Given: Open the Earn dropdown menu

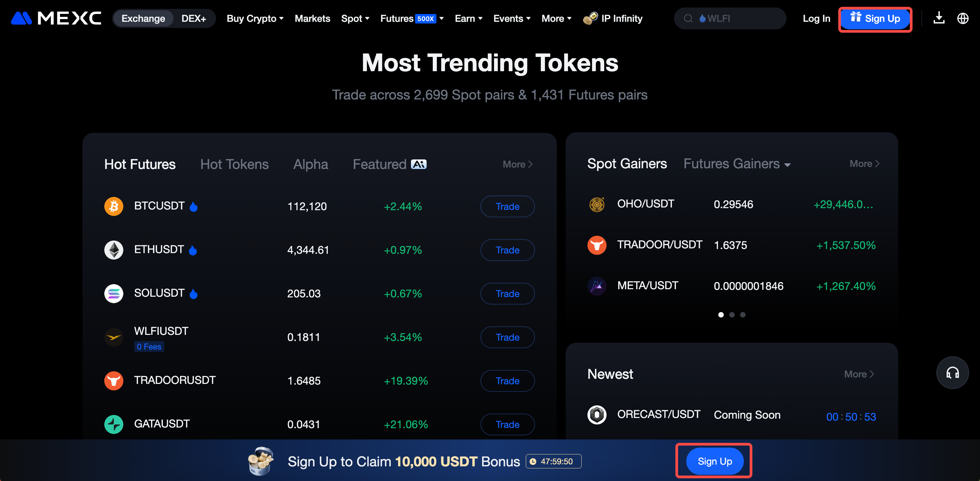Looking at the screenshot, I should pyautogui.click(x=468, y=18).
